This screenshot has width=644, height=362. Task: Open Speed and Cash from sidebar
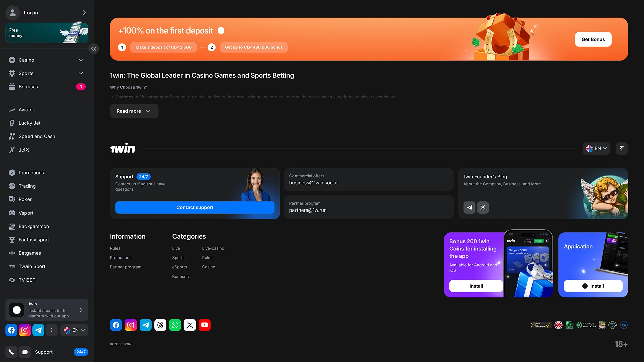47,136
